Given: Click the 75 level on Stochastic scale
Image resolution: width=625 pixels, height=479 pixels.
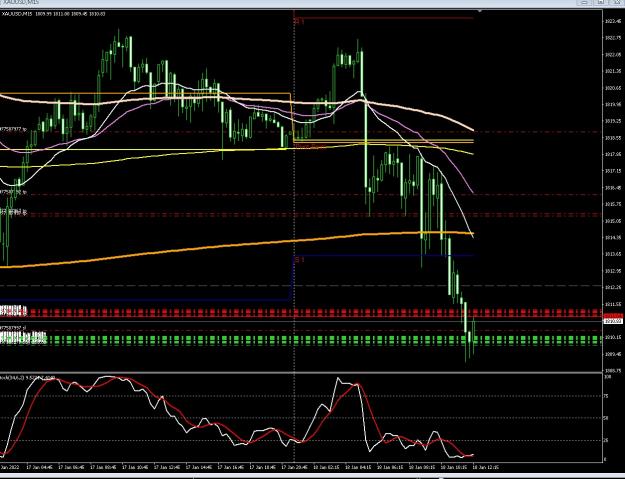Looking at the screenshot, I should 607,396.
